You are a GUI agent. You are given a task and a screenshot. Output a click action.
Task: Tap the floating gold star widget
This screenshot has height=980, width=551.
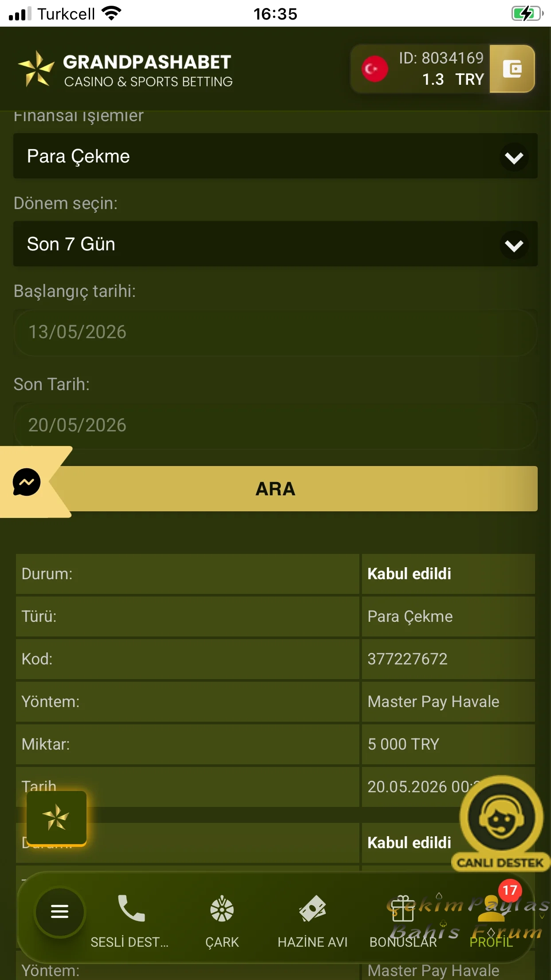tap(56, 818)
